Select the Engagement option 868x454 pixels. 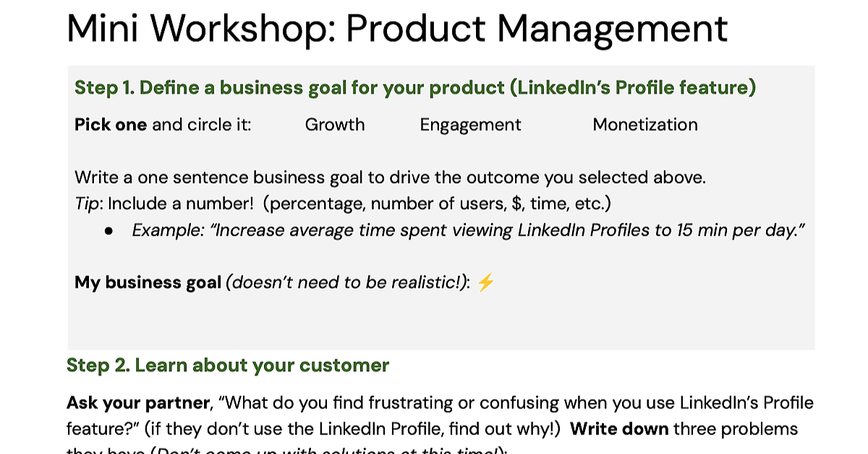(x=470, y=125)
